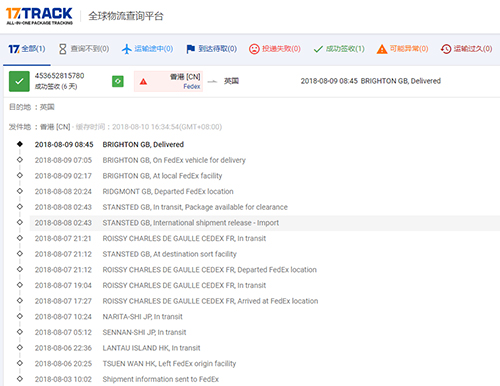Screen dimensions: 500x386
Task: Open the orange triangle 可能异常(0) filter
Action: coord(402,49)
